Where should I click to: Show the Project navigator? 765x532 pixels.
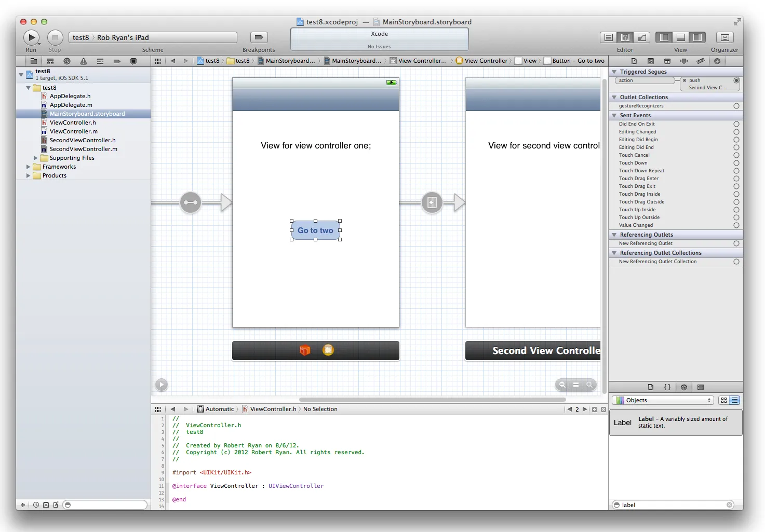pyautogui.click(x=33, y=61)
